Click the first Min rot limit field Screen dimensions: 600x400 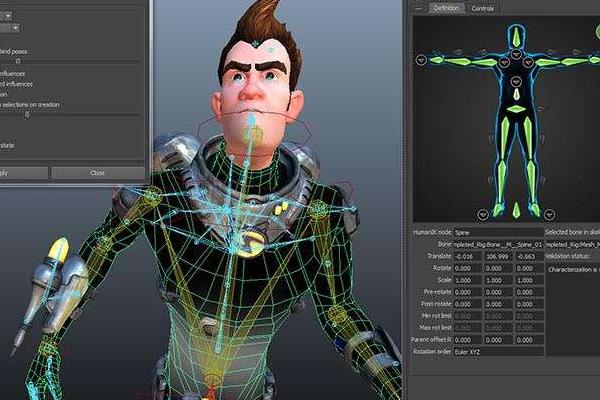click(468, 316)
